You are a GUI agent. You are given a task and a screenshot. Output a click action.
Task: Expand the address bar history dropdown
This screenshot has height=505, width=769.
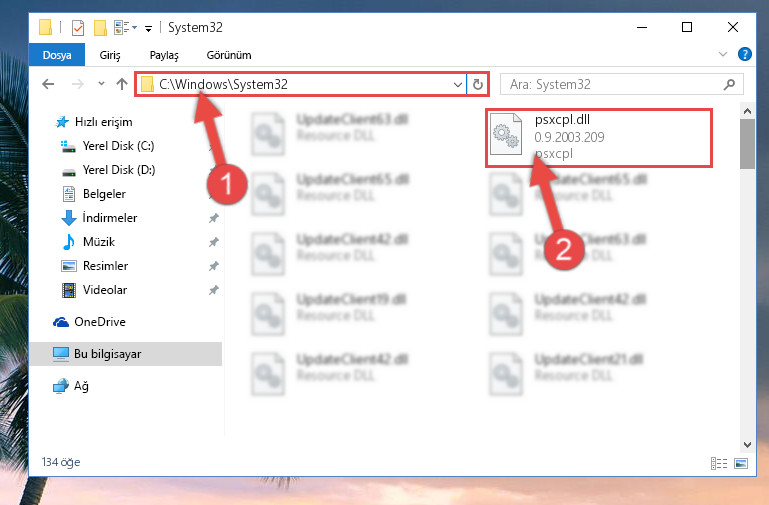[x=458, y=84]
